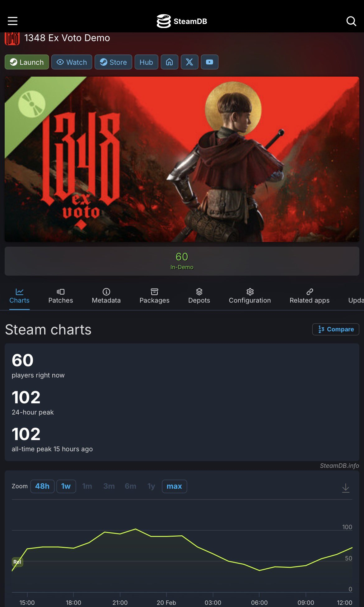364x607 pixels.
Task: Click the Rel release marker on chart
Action: coord(17,562)
